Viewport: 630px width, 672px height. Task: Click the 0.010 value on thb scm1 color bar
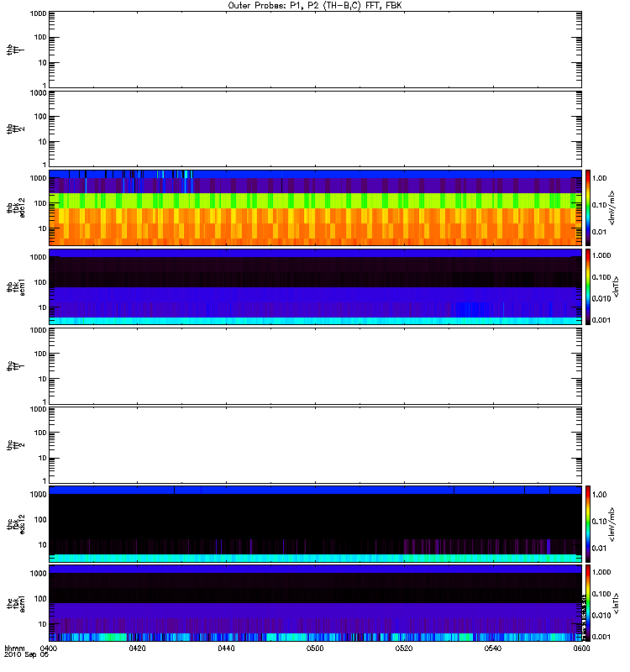601,299
